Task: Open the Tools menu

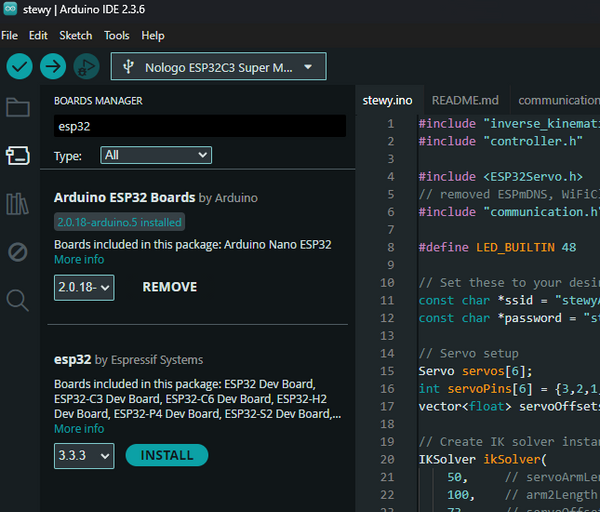Action: [x=116, y=35]
